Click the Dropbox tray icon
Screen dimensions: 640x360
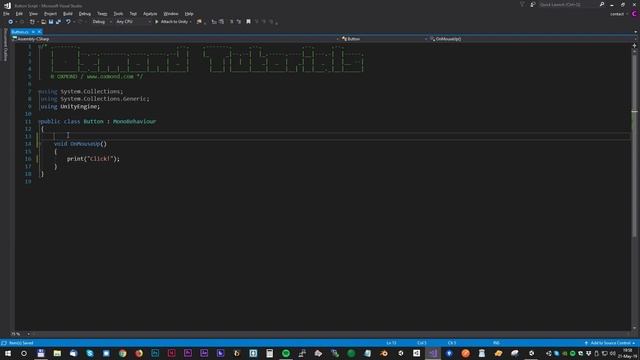pos(589,353)
